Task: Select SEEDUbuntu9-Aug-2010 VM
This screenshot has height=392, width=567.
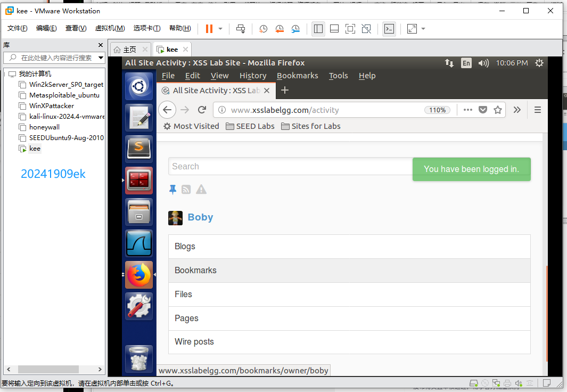Action: point(66,138)
